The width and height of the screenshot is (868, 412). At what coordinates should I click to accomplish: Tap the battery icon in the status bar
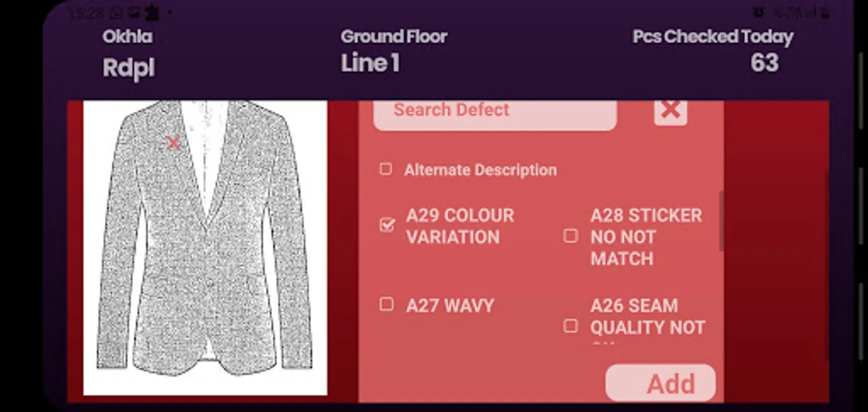[825, 13]
